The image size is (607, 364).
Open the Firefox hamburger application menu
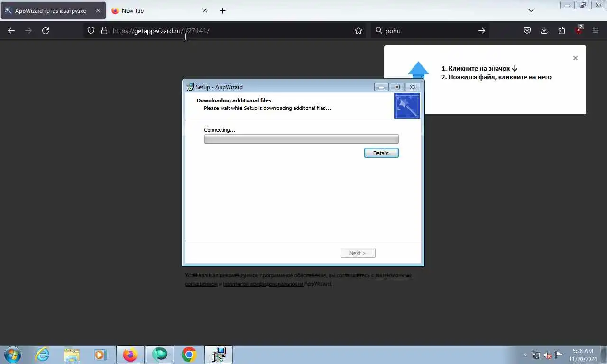[596, 30]
